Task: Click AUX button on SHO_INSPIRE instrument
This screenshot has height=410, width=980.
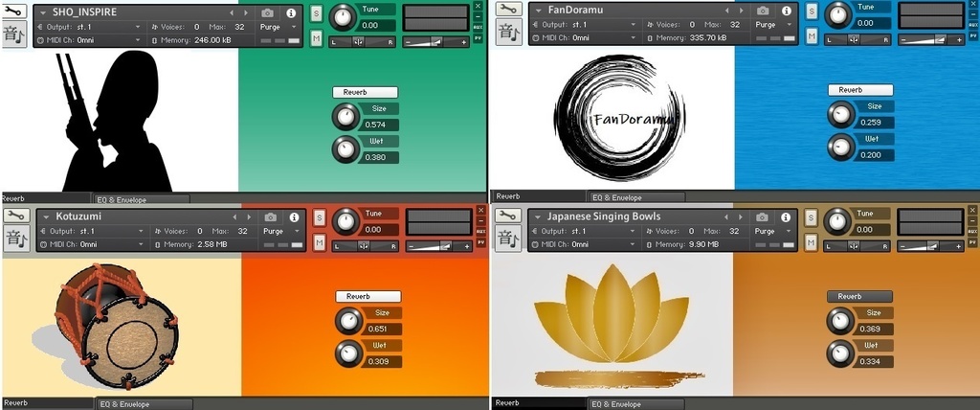Action: tap(479, 27)
